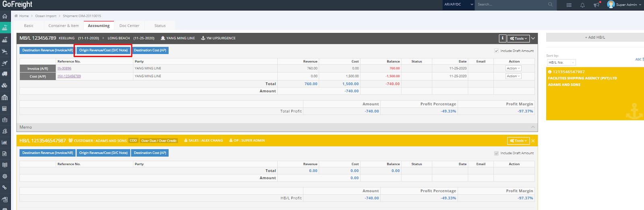Viewport: 644px width, 210px height.
Task: Toggle MB/L Include Draft Amount checkbox
Action: (x=496, y=51)
